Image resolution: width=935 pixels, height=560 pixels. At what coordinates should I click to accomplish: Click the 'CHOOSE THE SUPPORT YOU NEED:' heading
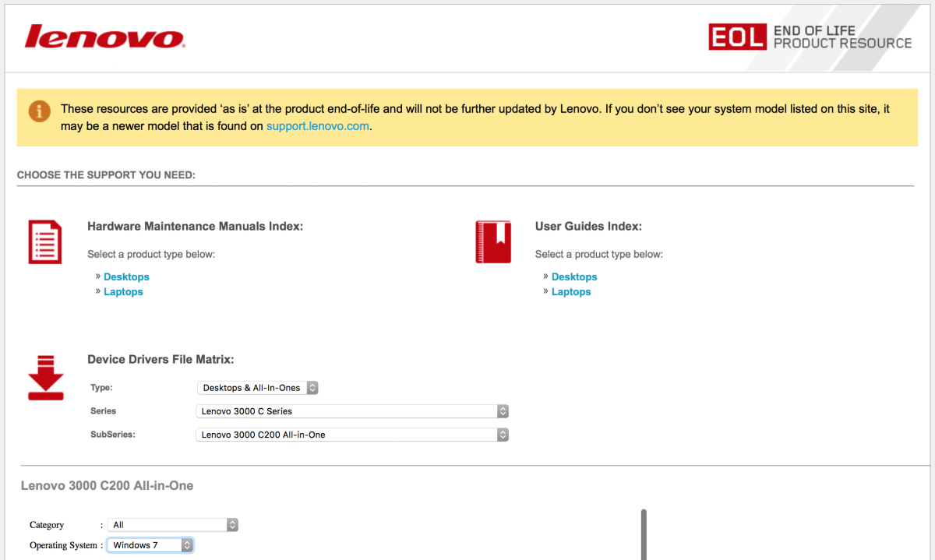(106, 175)
